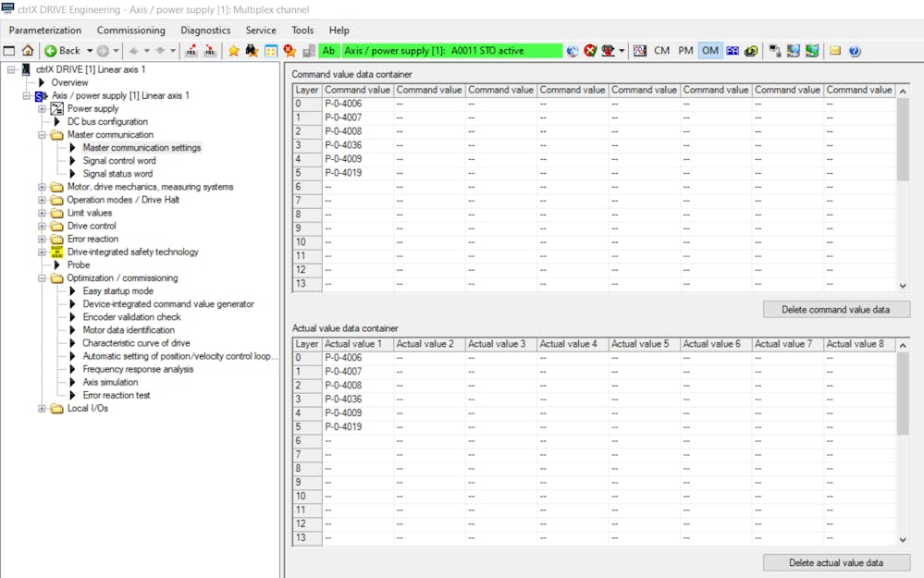Switch to CM configuration mode
The width and height of the screenshot is (924, 578).
pos(661,51)
